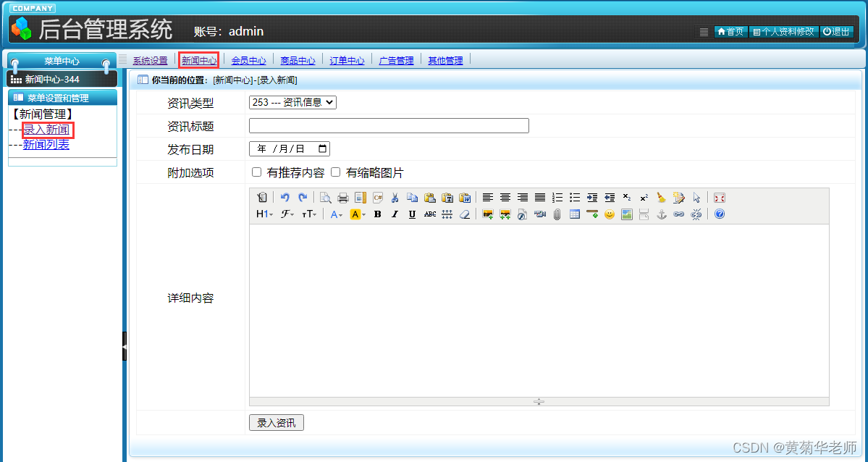This screenshot has height=462, width=868.
Task: Switch to the 其他管理 tab
Action: click(x=446, y=60)
